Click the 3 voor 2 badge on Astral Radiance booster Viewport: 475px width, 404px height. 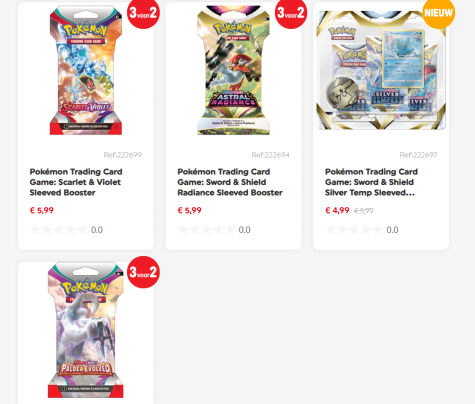tap(291, 13)
